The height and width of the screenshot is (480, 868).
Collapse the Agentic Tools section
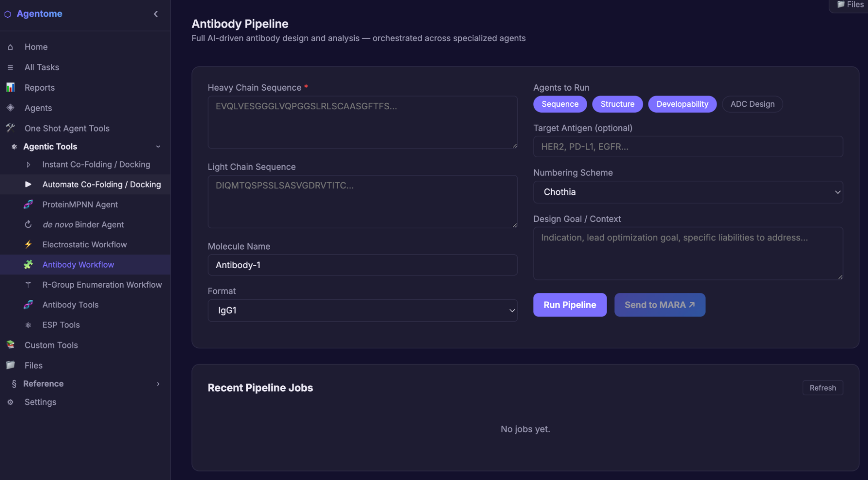[158, 146]
